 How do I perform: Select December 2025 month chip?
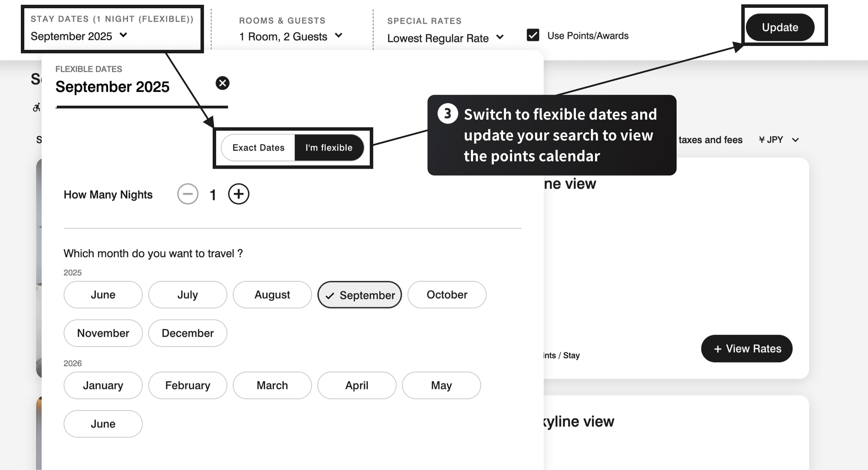tap(187, 333)
